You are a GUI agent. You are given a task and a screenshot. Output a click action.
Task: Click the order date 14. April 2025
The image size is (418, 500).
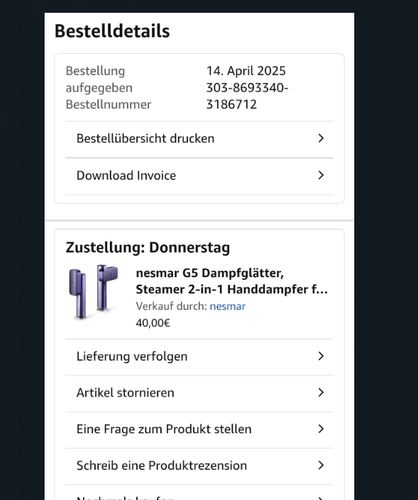246,71
